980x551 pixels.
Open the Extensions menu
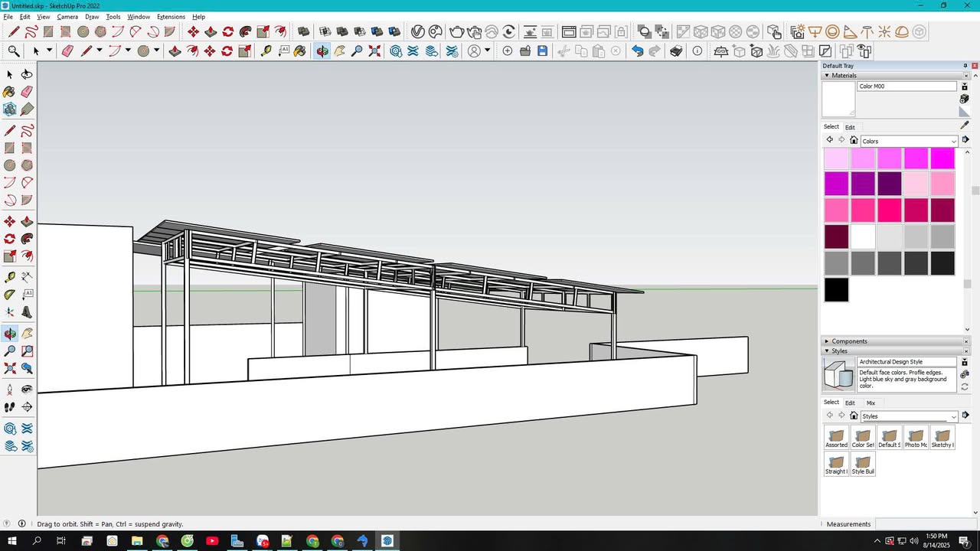(171, 17)
